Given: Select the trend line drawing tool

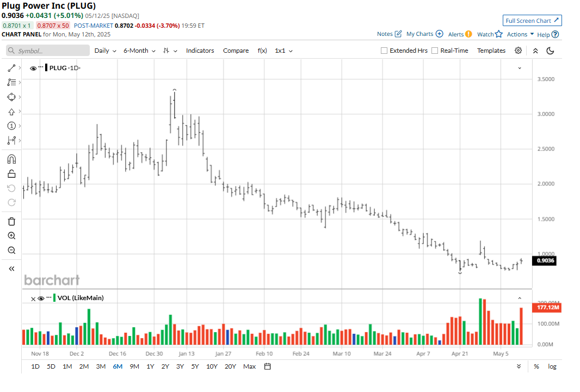Looking at the screenshot, I should pos(11,68).
